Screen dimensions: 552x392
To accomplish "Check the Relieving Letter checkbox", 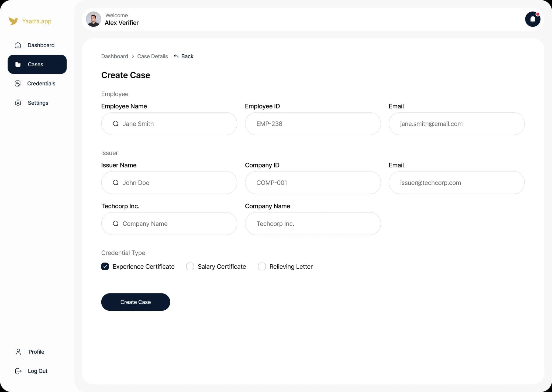I will click(262, 267).
